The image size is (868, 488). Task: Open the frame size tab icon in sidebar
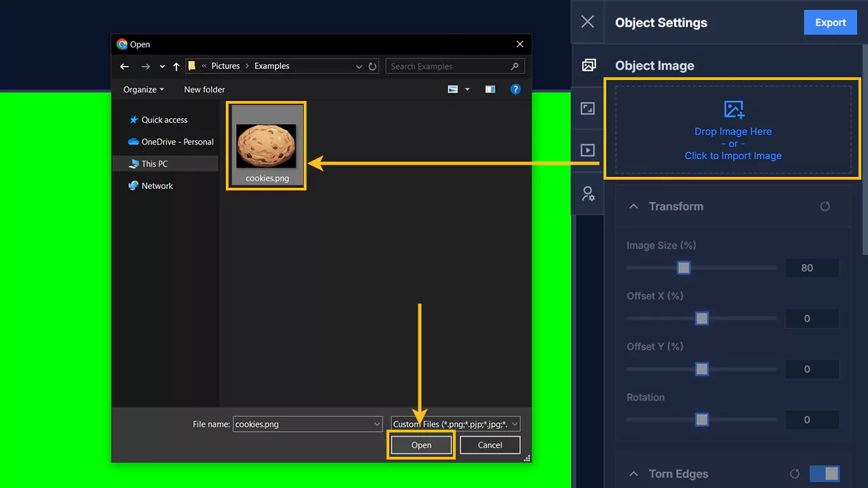pyautogui.click(x=588, y=108)
